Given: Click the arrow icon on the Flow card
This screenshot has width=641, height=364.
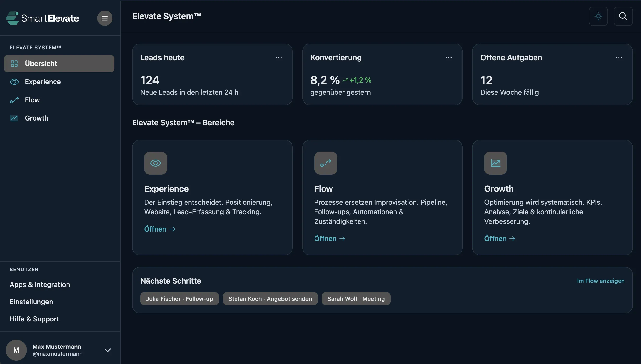Looking at the screenshot, I should [x=325, y=163].
